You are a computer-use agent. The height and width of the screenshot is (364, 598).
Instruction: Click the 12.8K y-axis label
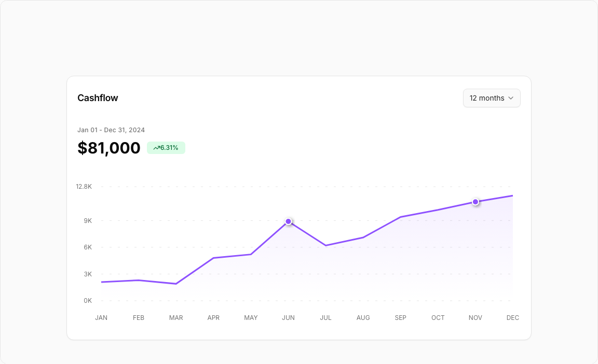[x=84, y=187]
